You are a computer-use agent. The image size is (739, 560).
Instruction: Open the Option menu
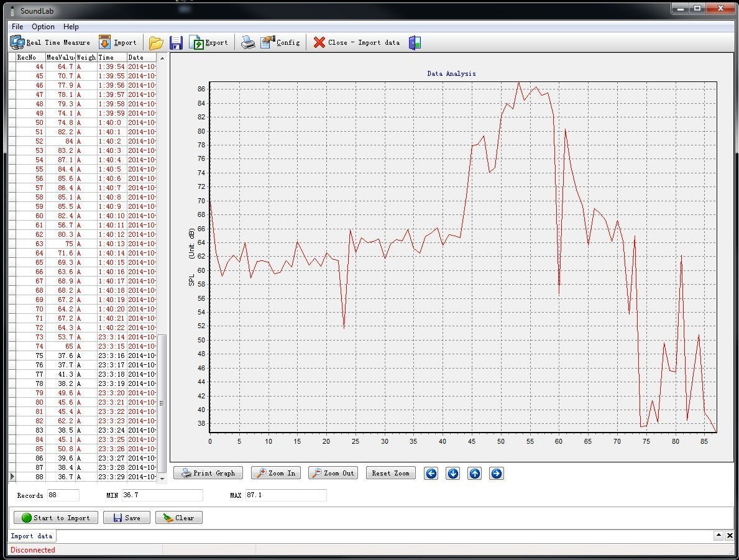tap(44, 27)
